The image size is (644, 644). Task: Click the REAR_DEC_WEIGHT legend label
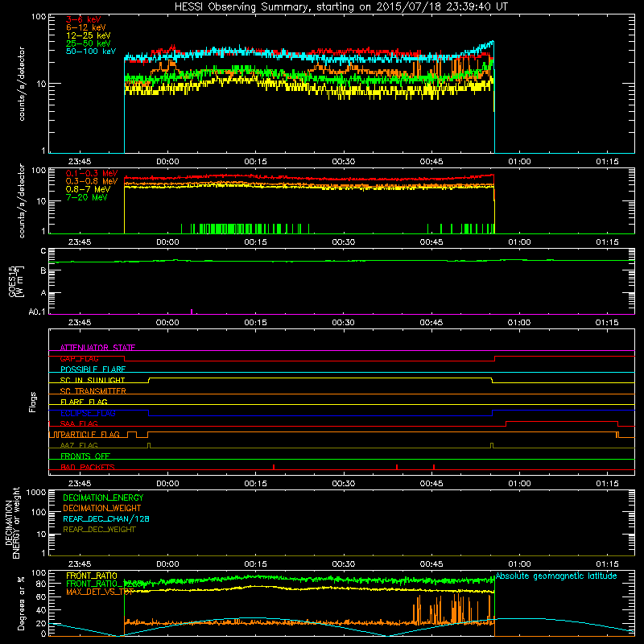(x=99, y=530)
